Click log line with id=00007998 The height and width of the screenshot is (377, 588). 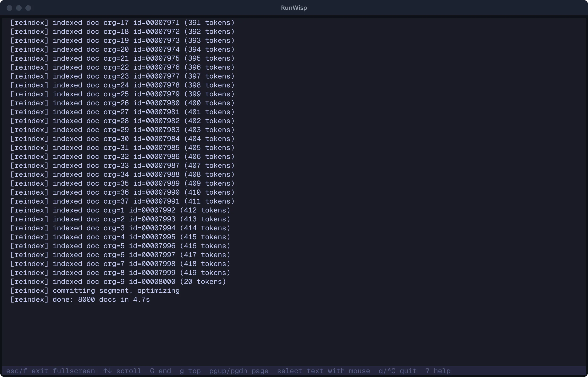[120, 264]
